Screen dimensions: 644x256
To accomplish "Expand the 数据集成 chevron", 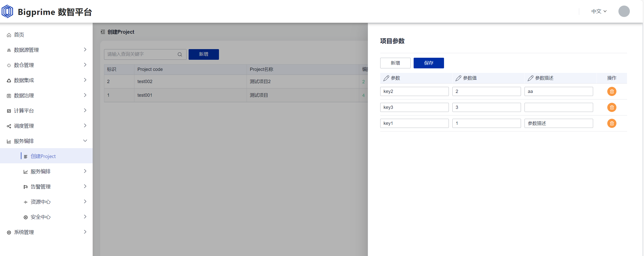I will click(x=85, y=80).
